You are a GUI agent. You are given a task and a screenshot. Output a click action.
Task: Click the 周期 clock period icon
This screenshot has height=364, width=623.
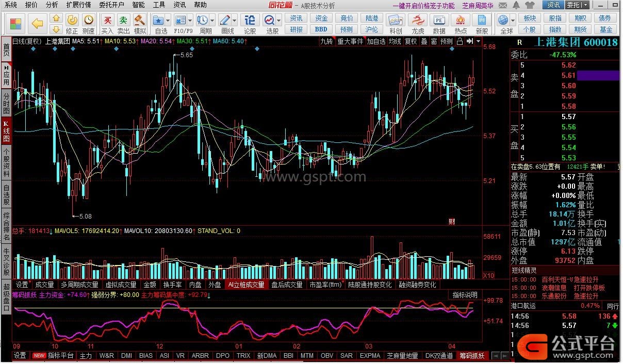pos(202,20)
